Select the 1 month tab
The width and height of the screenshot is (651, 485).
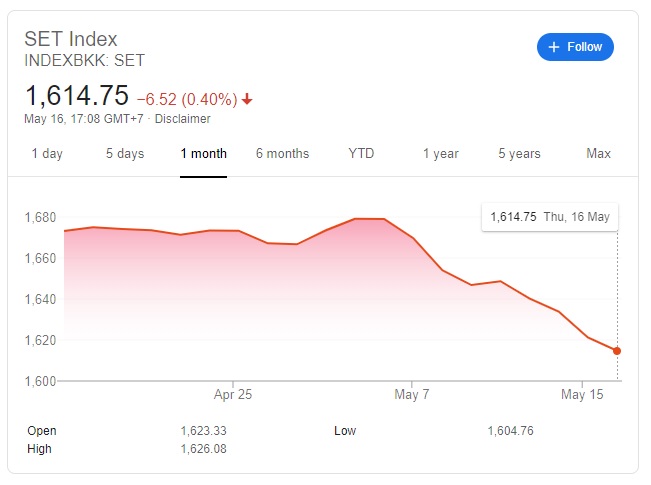204,154
